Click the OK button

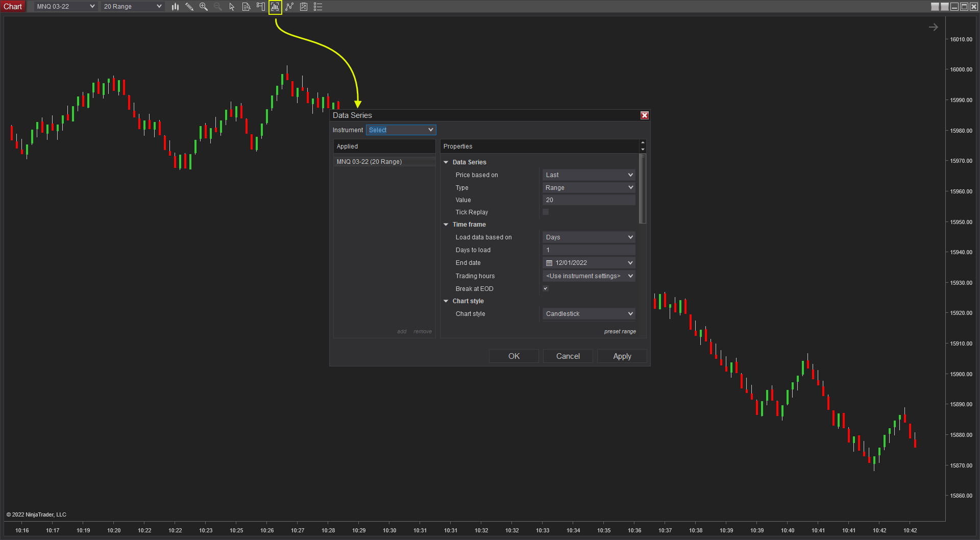click(x=514, y=356)
